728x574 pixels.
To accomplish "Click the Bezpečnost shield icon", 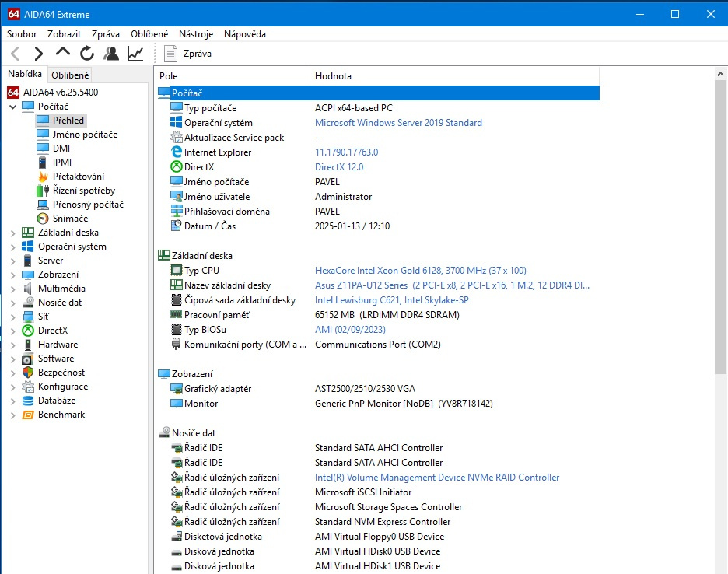I will click(28, 373).
